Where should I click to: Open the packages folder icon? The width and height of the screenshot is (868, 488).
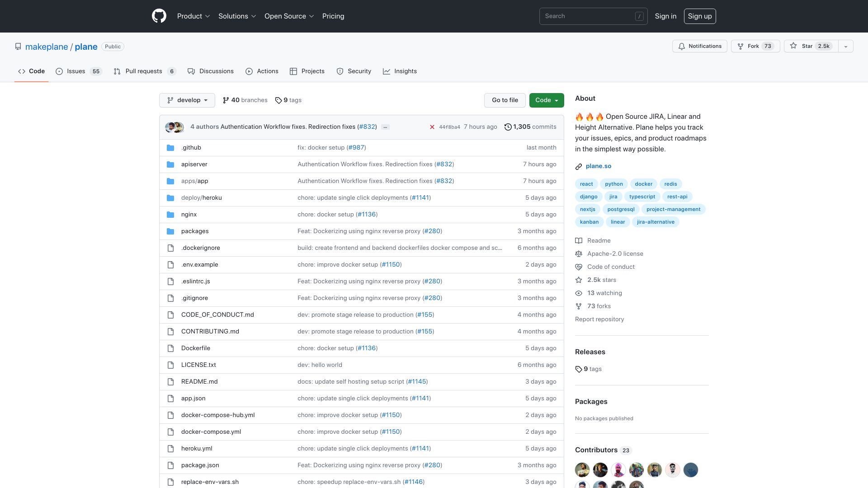pos(170,231)
